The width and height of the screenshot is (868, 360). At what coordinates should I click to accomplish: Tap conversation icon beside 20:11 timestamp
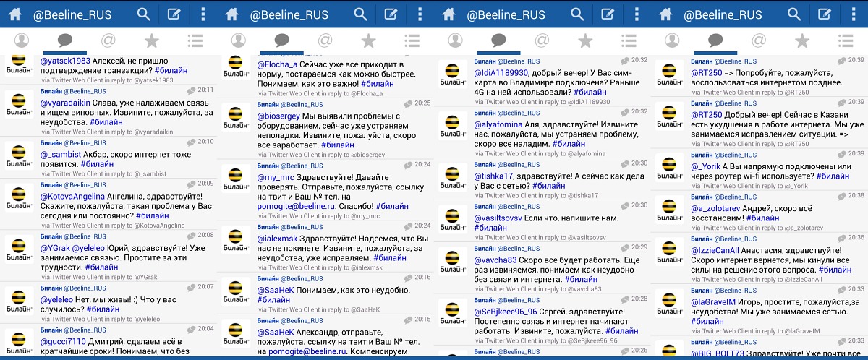tap(191, 90)
